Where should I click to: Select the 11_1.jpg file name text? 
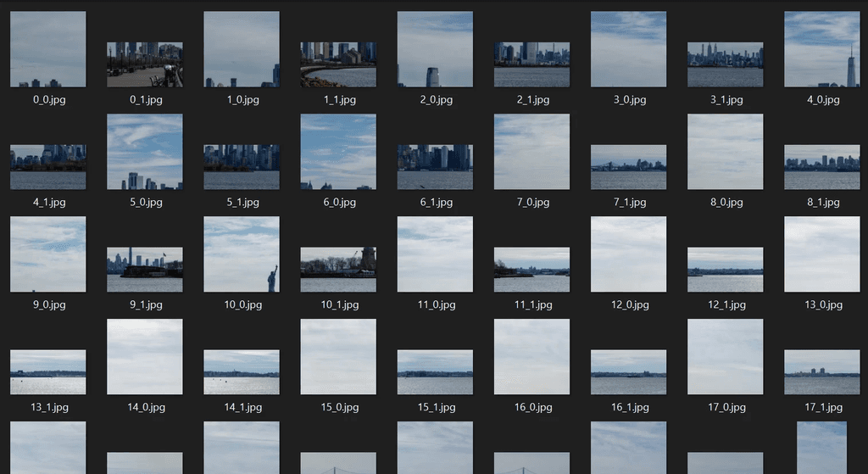click(x=533, y=305)
